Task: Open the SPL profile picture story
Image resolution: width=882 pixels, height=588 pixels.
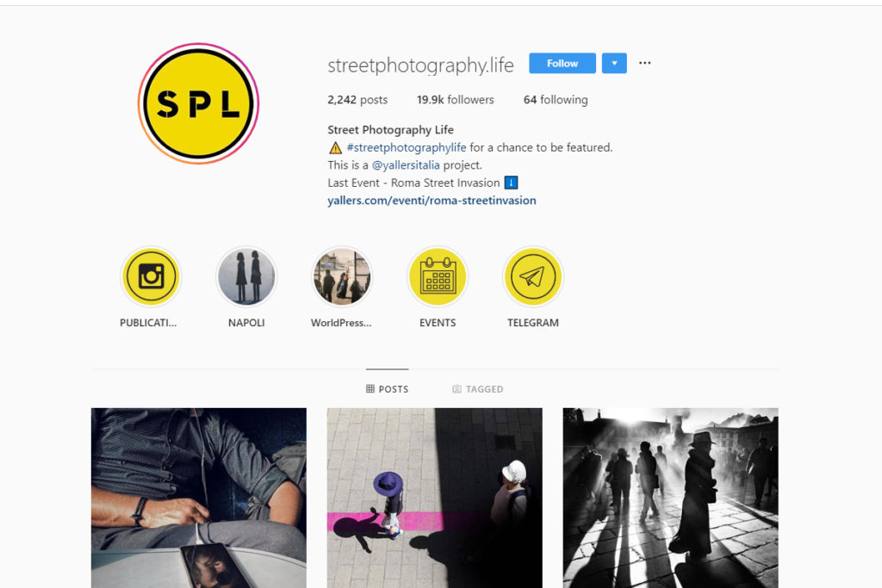Action: point(198,103)
